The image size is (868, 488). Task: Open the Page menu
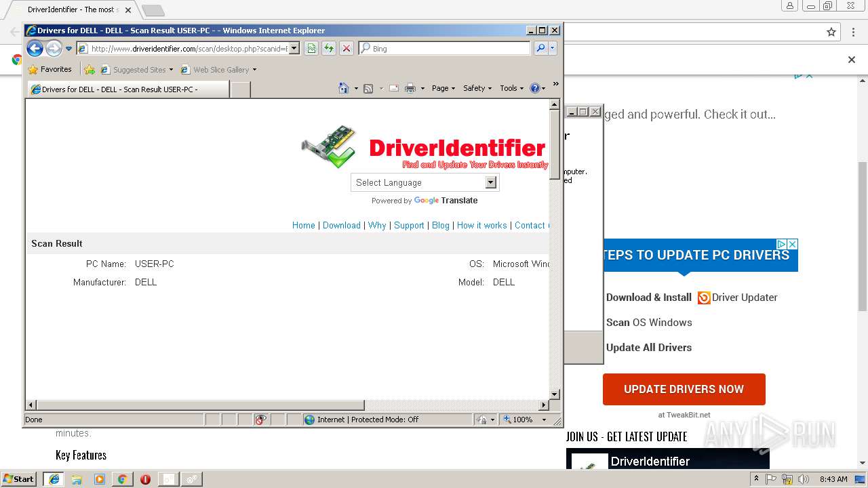pyautogui.click(x=443, y=88)
